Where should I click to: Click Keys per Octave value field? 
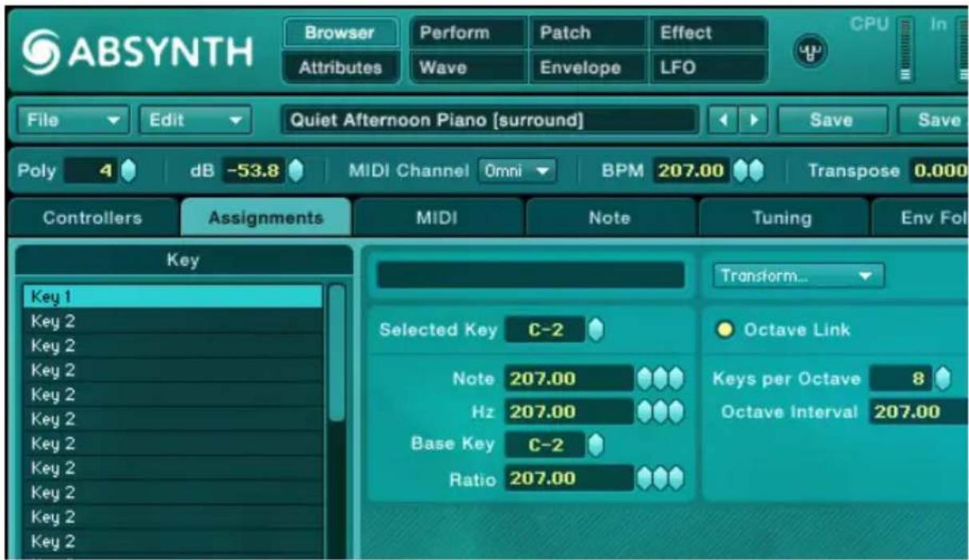click(x=901, y=379)
